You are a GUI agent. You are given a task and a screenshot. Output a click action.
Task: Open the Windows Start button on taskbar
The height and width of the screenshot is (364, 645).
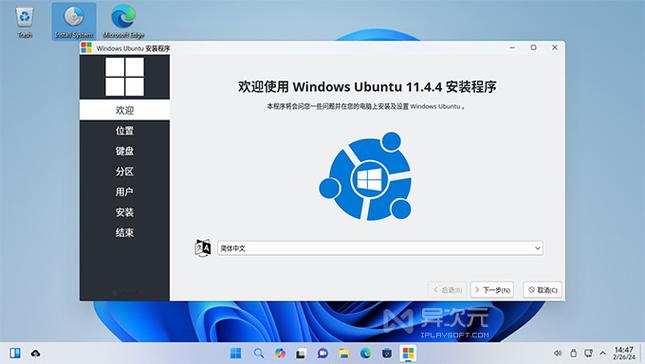(236, 353)
